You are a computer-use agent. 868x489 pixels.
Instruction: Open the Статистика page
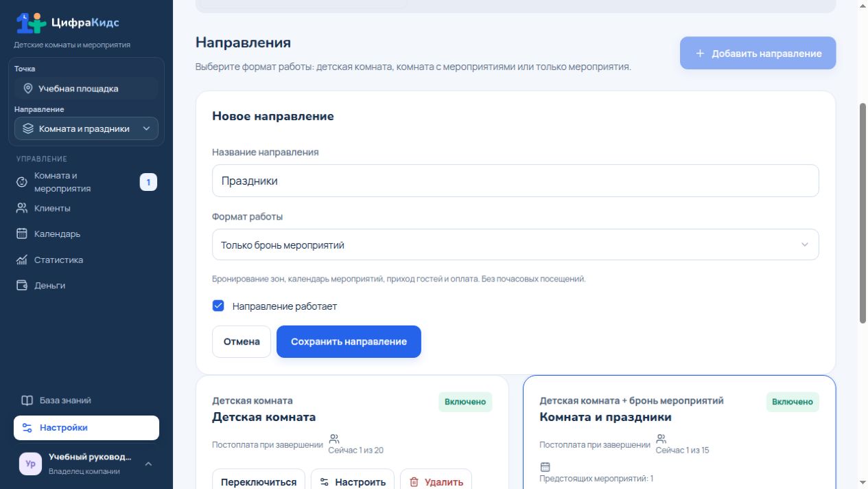click(86, 260)
